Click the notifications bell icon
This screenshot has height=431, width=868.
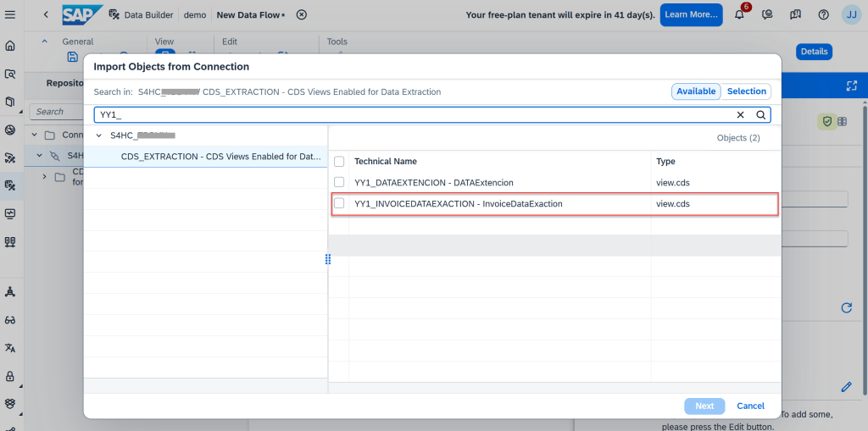[739, 14]
